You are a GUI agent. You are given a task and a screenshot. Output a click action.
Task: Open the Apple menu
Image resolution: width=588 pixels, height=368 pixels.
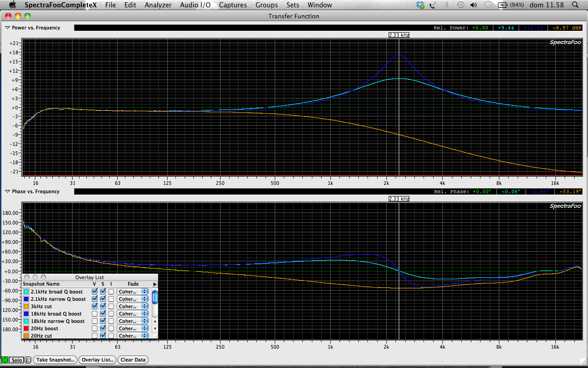[x=12, y=5]
